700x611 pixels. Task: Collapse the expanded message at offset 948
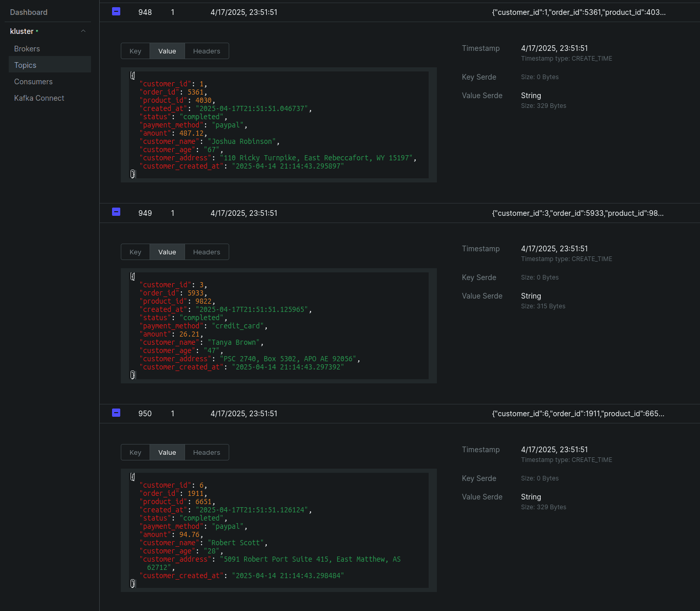coord(116,11)
